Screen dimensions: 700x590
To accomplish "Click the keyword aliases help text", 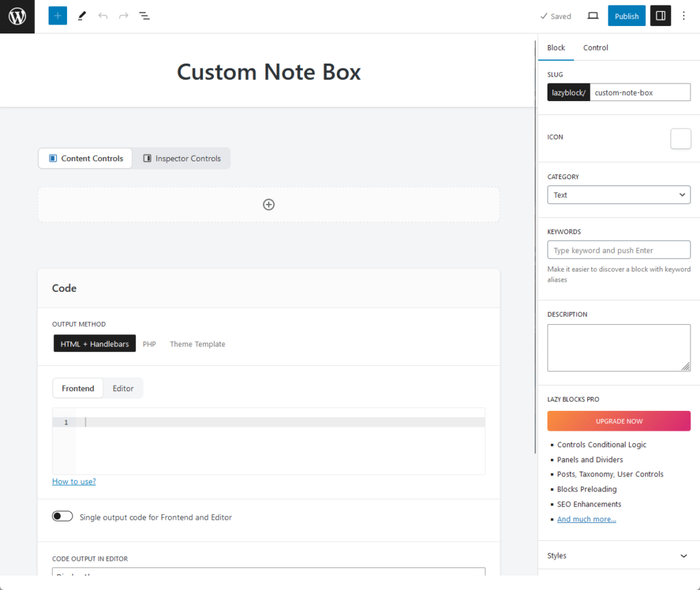I will click(619, 274).
